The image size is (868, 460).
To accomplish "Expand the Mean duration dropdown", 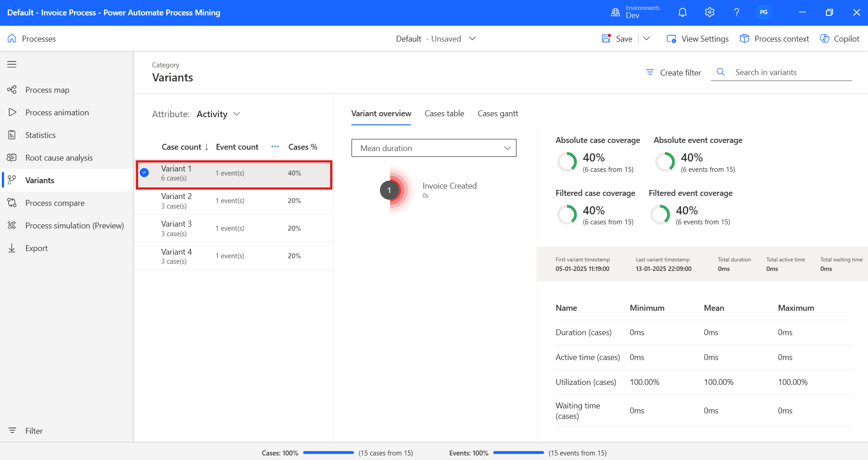I will (433, 148).
